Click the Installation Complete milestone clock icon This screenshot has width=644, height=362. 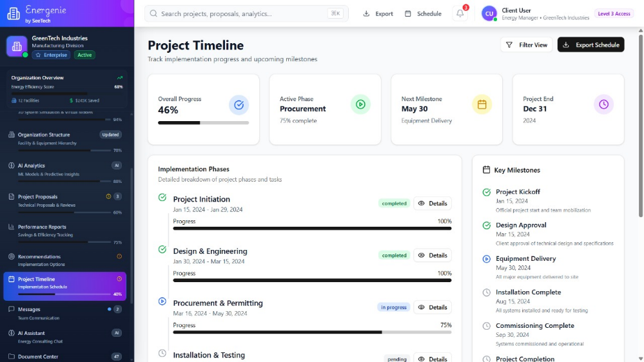click(x=487, y=292)
